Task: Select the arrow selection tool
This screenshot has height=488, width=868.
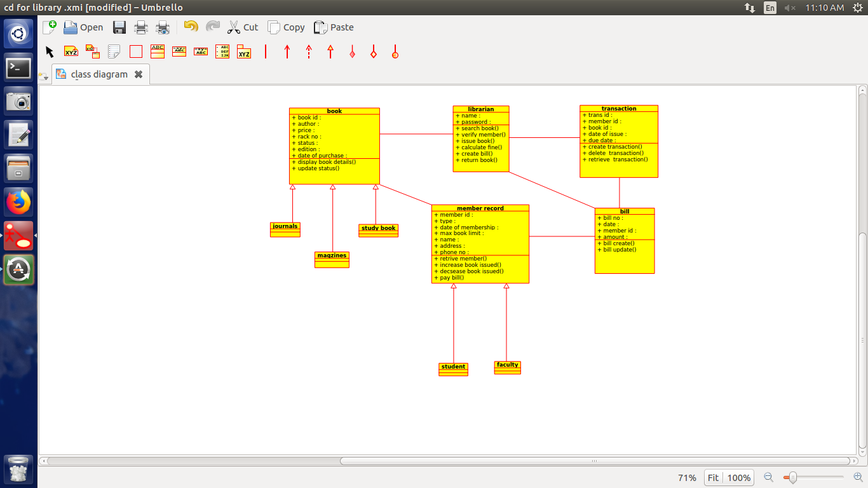Action: coord(49,51)
